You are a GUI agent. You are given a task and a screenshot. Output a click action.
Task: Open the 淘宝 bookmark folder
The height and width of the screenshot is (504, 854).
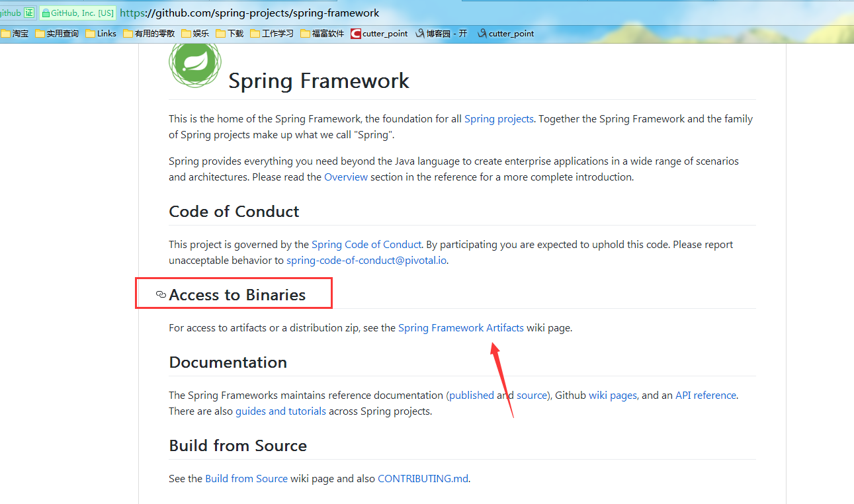15,34
